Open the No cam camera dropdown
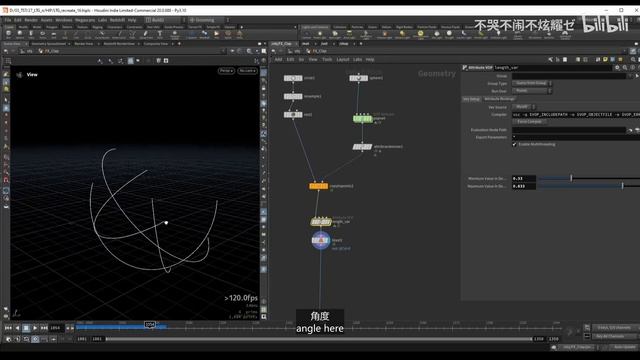This screenshot has height=360, width=640. click(x=247, y=71)
